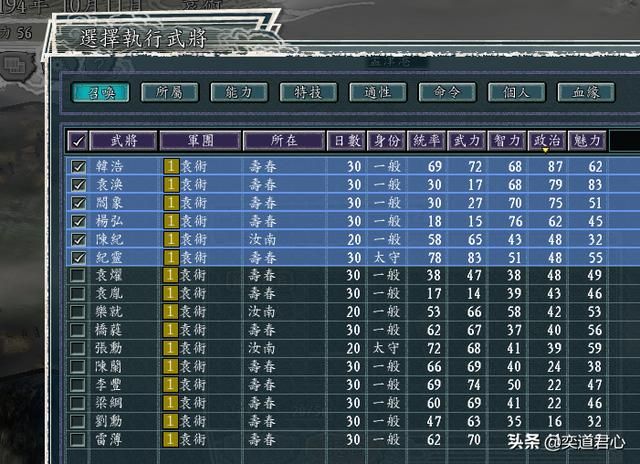Click 太守 rank in 紀靈 row

(386, 258)
